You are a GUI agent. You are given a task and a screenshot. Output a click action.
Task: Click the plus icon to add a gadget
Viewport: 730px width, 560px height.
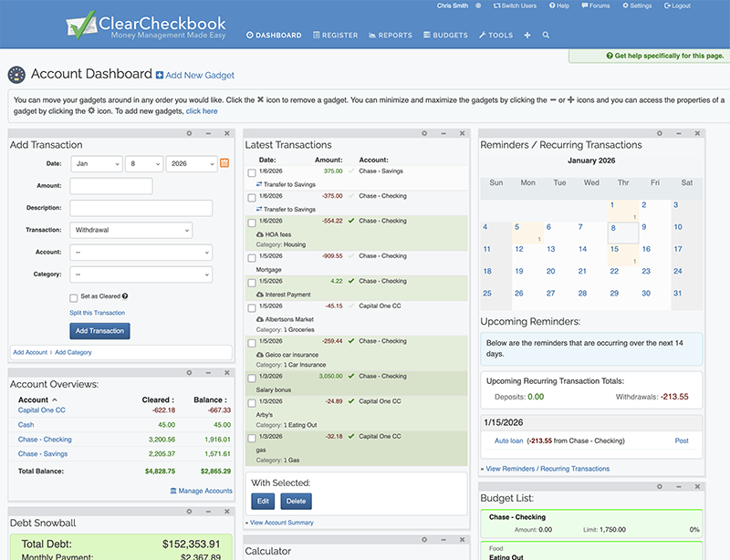tap(526, 36)
